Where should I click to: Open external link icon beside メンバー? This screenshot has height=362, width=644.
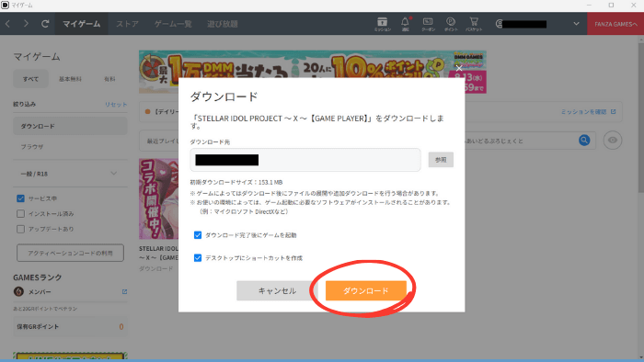(124, 292)
